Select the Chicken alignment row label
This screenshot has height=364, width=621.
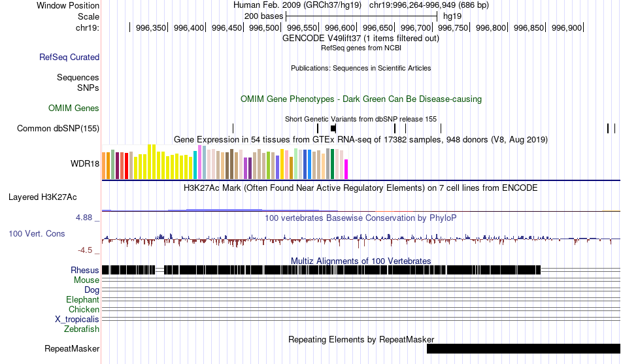click(x=84, y=309)
